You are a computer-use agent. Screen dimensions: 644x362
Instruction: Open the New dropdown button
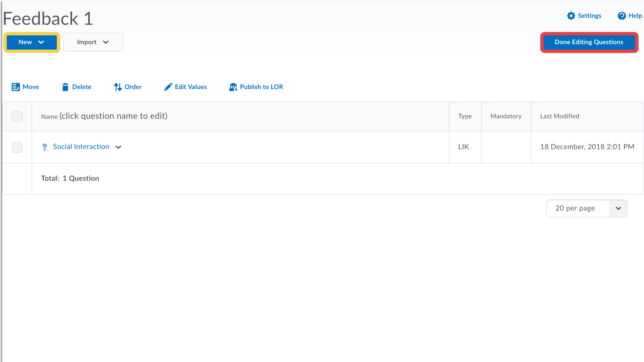32,42
